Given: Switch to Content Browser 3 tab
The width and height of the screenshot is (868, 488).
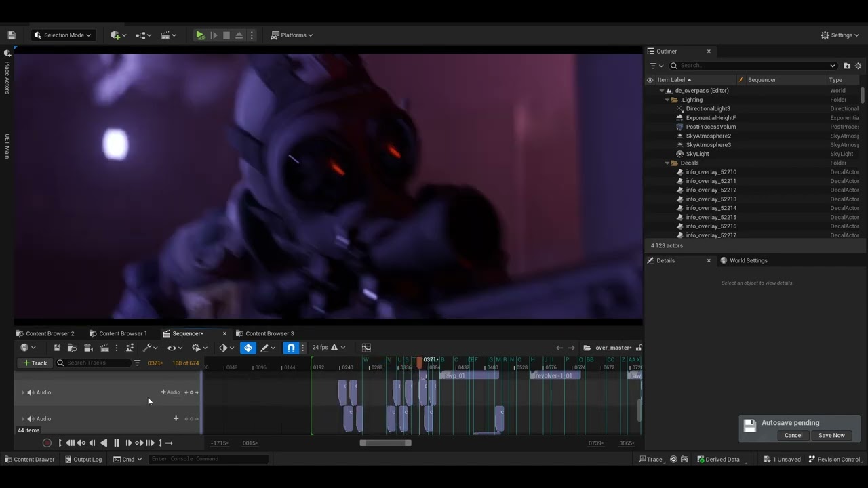Looking at the screenshot, I should [x=264, y=334].
